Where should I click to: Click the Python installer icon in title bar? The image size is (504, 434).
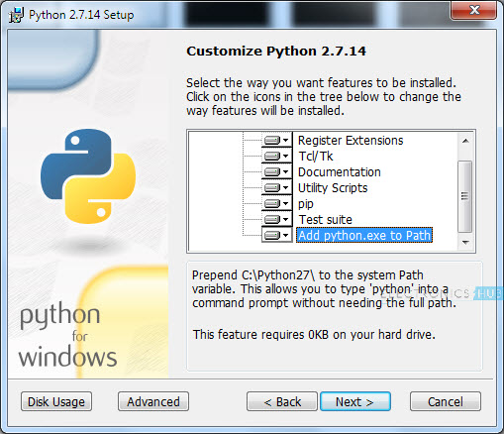[x=16, y=15]
